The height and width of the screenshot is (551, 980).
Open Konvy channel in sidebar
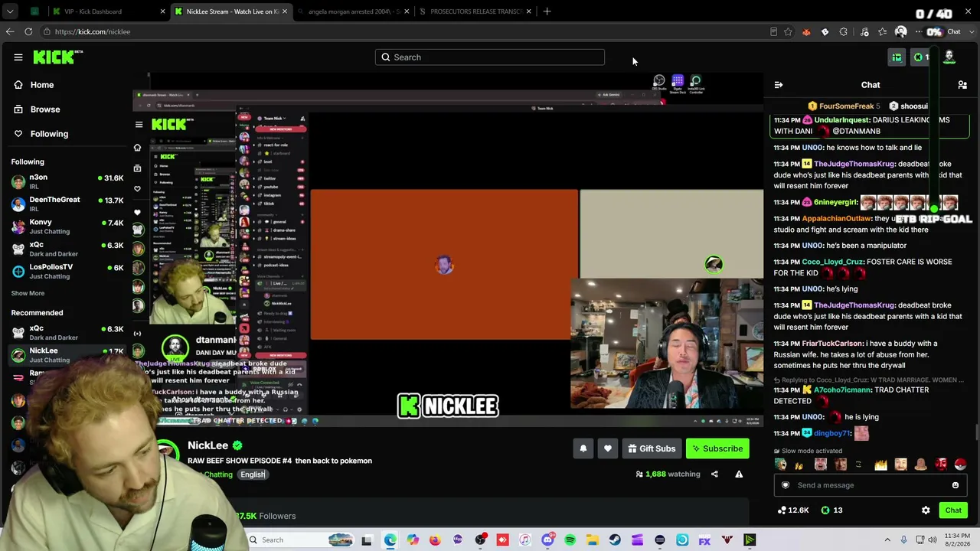[x=67, y=227]
